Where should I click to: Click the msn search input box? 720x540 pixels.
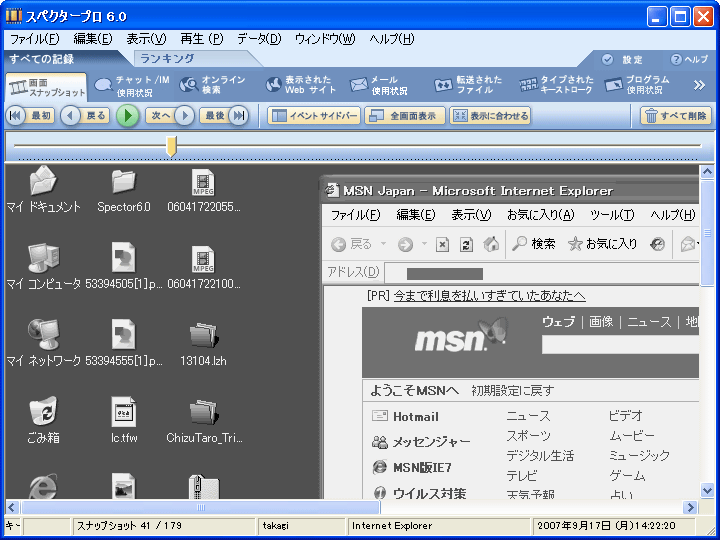point(620,344)
